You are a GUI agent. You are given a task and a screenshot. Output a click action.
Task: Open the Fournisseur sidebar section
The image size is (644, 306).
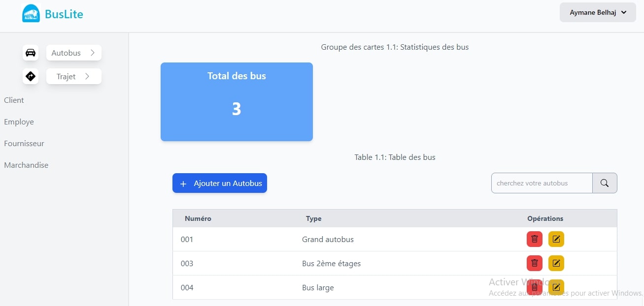pos(24,143)
